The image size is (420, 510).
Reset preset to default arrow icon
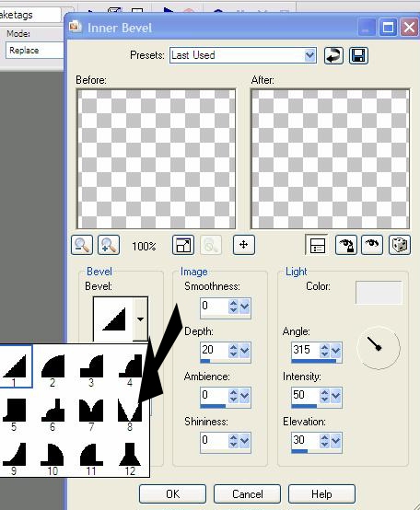pos(333,55)
